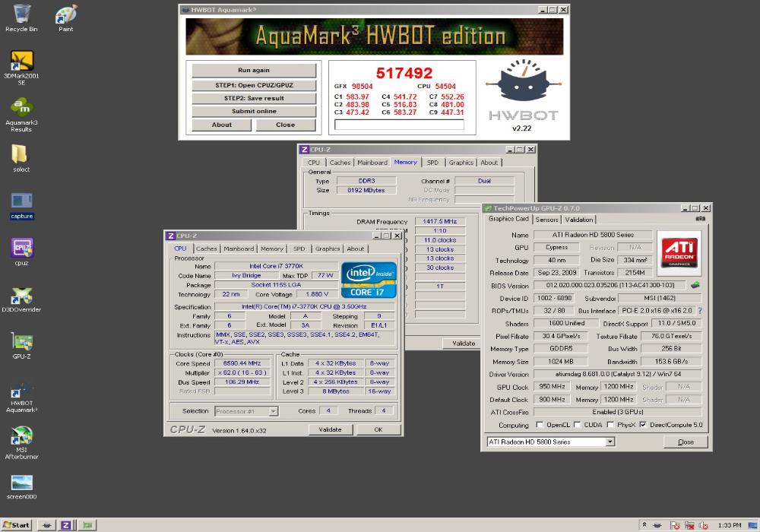This screenshot has width=760, height=532.
Task: Click the Intel Core i7 logo in CPU-Z
Action: pos(369,280)
